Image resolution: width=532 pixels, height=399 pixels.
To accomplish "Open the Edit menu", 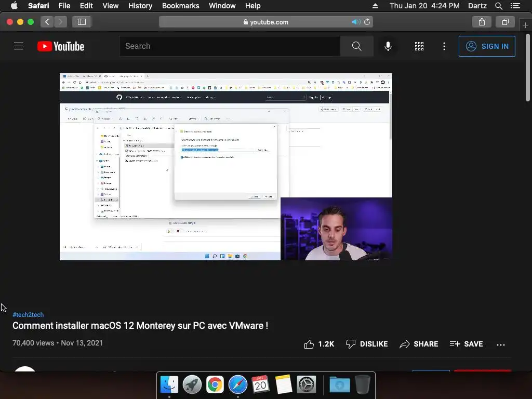I will (x=86, y=6).
